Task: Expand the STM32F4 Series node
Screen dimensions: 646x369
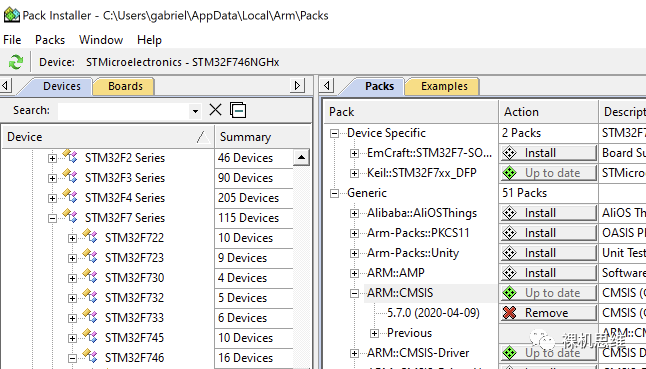Action: click(52, 198)
